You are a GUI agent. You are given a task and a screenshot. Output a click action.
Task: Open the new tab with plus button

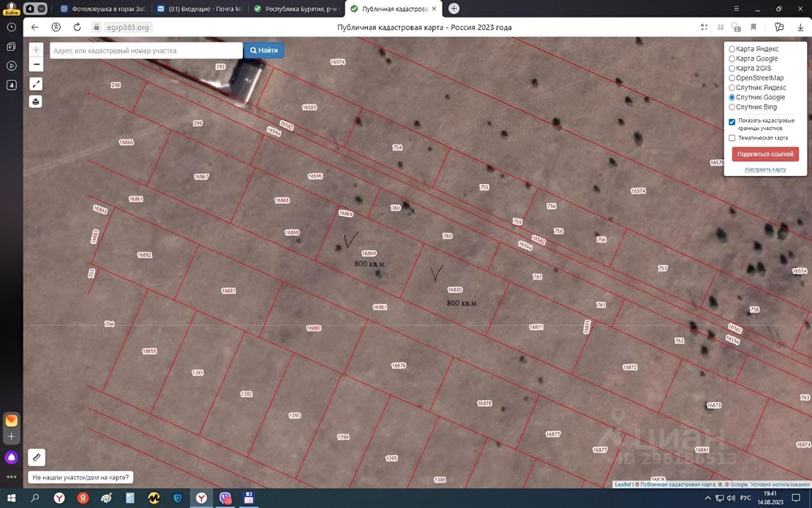454,9
